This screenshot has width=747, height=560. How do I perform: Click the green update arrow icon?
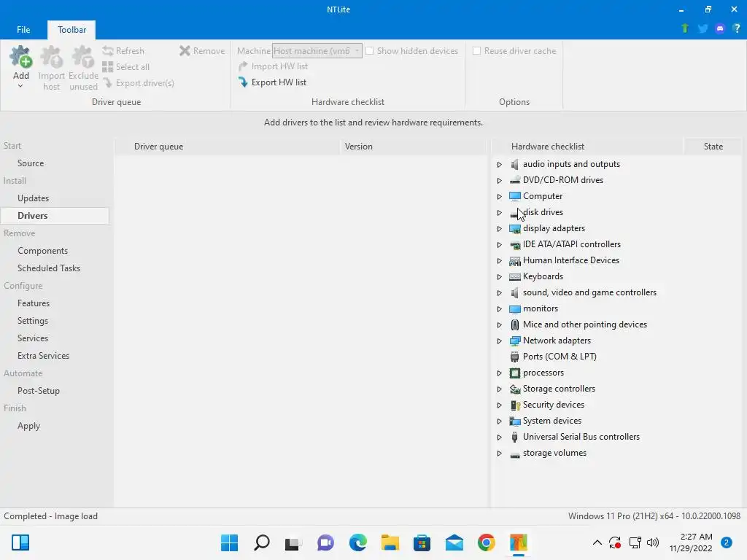tap(684, 28)
